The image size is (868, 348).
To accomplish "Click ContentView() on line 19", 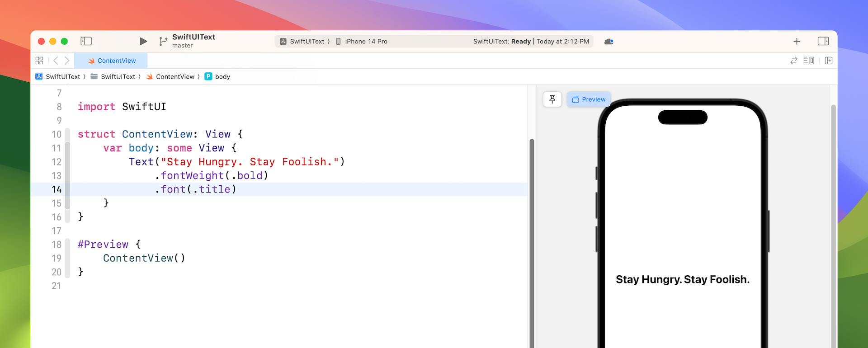I will [x=144, y=258].
